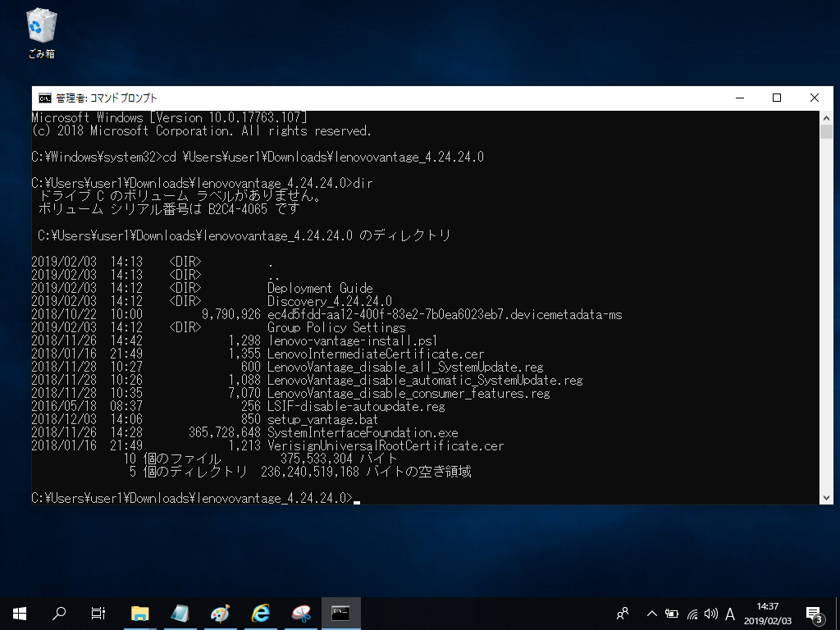Click the scrollbar down arrow in Command Prompt
The height and width of the screenshot is (630, 840).
pos(826,498)
